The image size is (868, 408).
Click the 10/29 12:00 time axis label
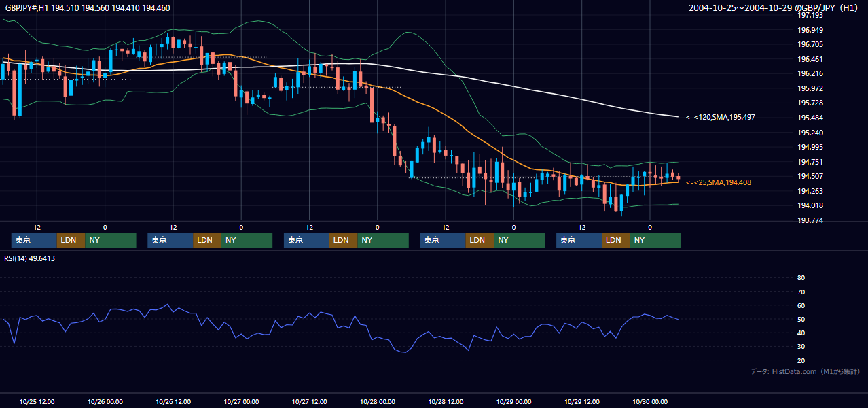click(x=582, y=401)
